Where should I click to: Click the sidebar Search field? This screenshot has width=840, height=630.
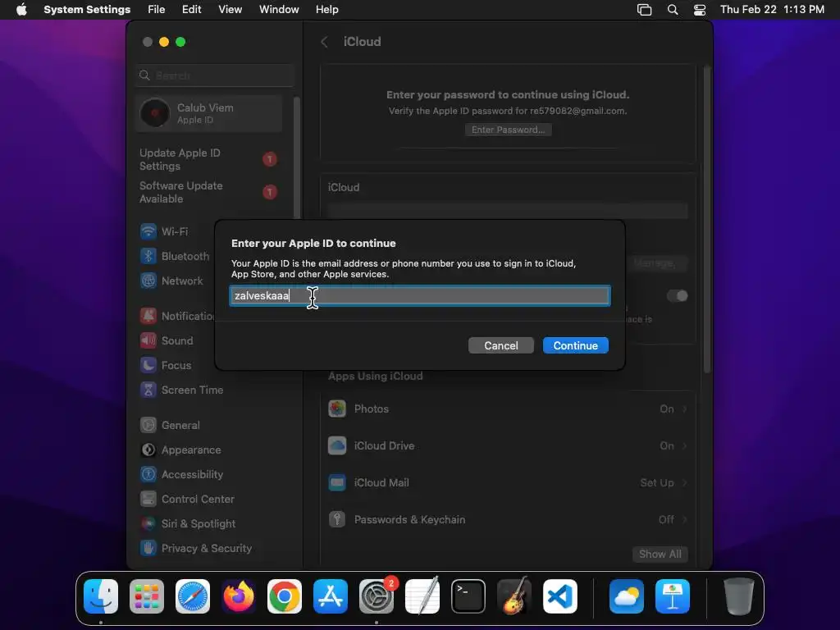tap(215, 75)
